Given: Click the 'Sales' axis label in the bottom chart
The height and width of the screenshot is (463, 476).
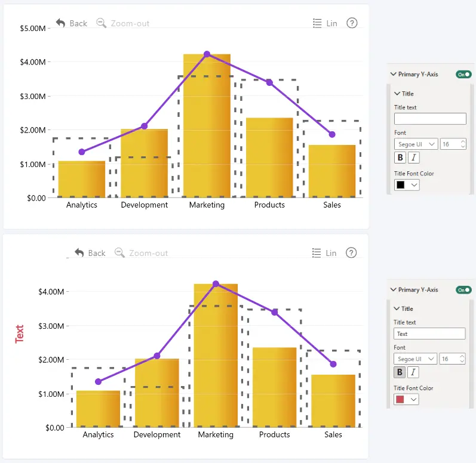Looking at the screenshot, I should [333, 434].
